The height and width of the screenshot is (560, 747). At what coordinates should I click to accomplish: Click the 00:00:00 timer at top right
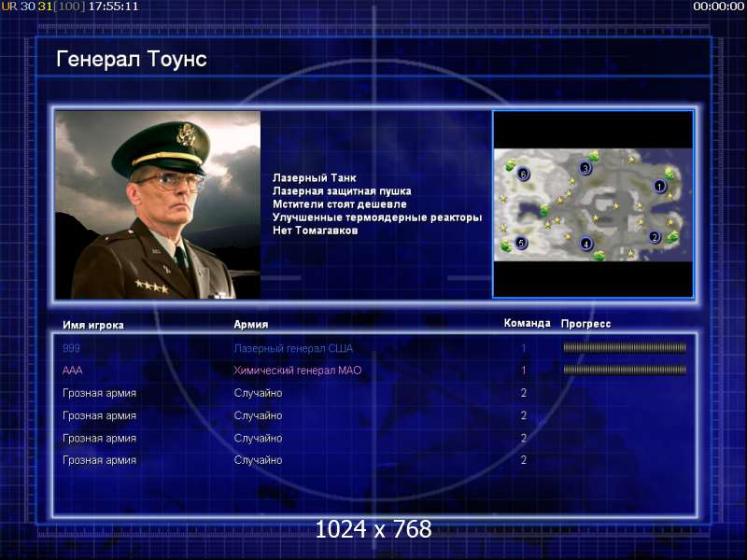click(x=718, y=7)
